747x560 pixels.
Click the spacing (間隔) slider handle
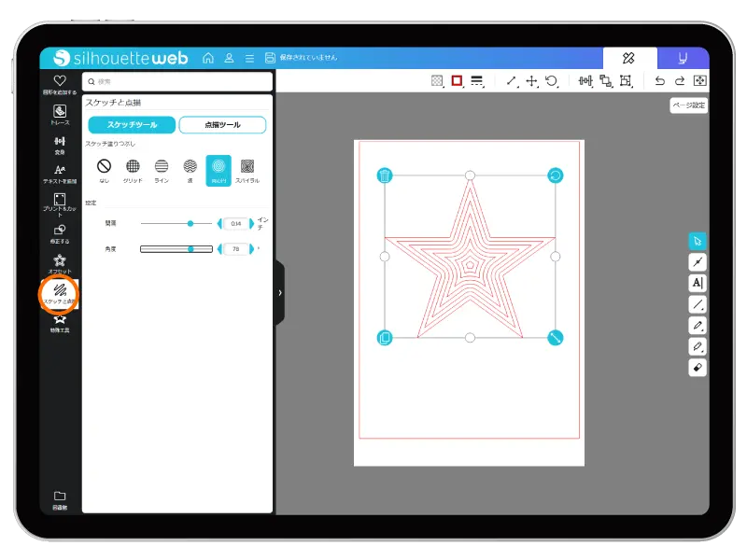click(190, 223)
